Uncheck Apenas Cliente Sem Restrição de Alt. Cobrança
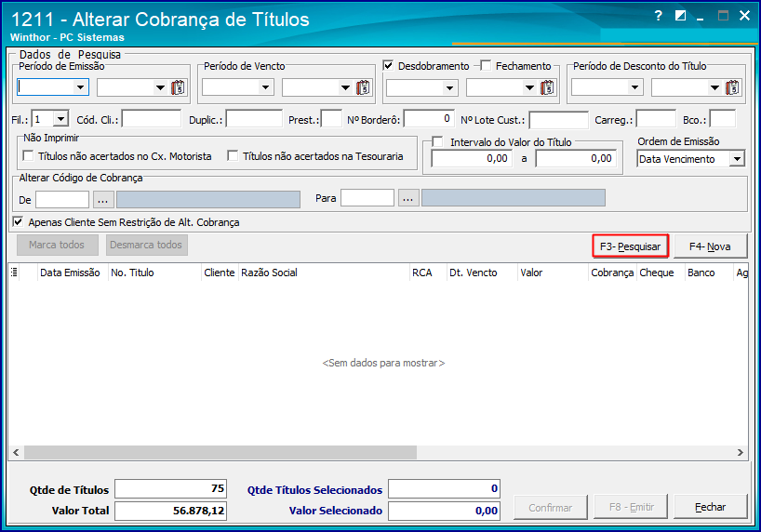Image resolution: width=761 pixels, height=532 pixels. 18,222
